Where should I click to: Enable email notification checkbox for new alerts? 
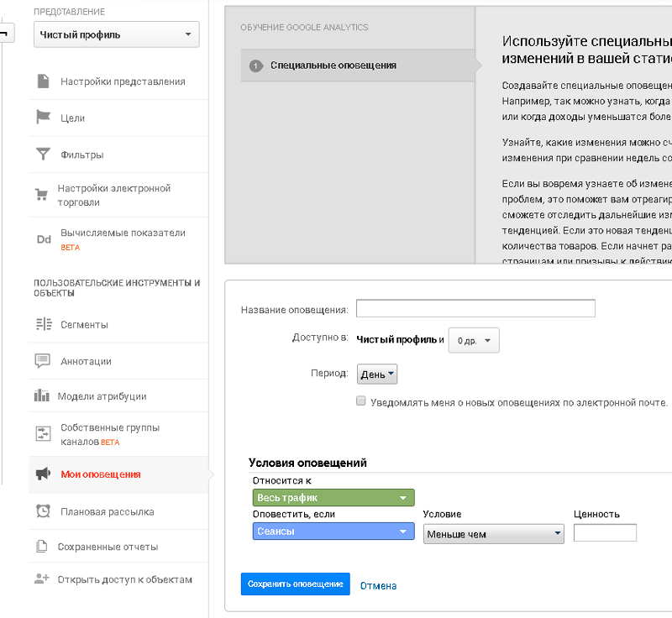(x=361, y=401)
